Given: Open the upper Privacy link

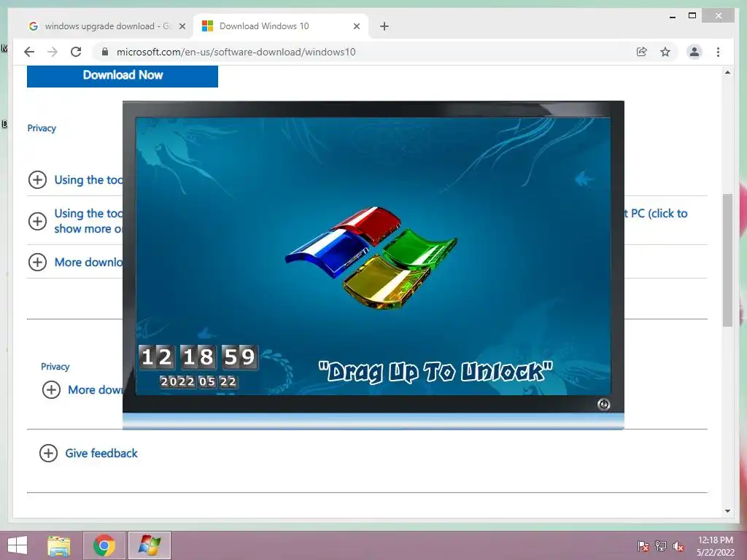Looking at the screenshot, I should [x=42, y=128].
